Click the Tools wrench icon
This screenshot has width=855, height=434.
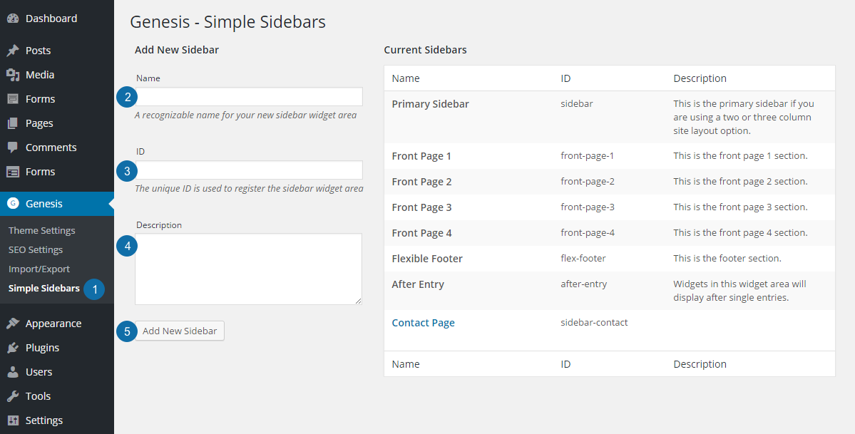tap(13, 396)
